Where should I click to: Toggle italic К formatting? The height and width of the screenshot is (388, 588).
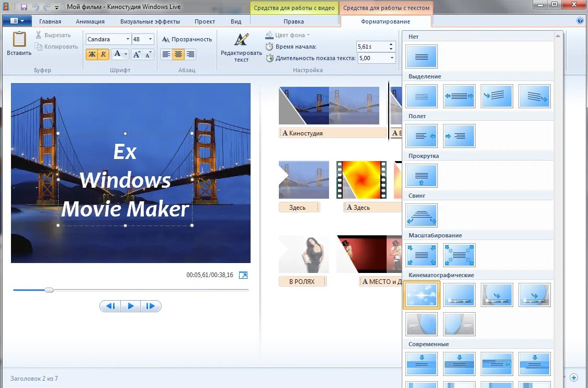pyautogui.click(x=104, y=54)
